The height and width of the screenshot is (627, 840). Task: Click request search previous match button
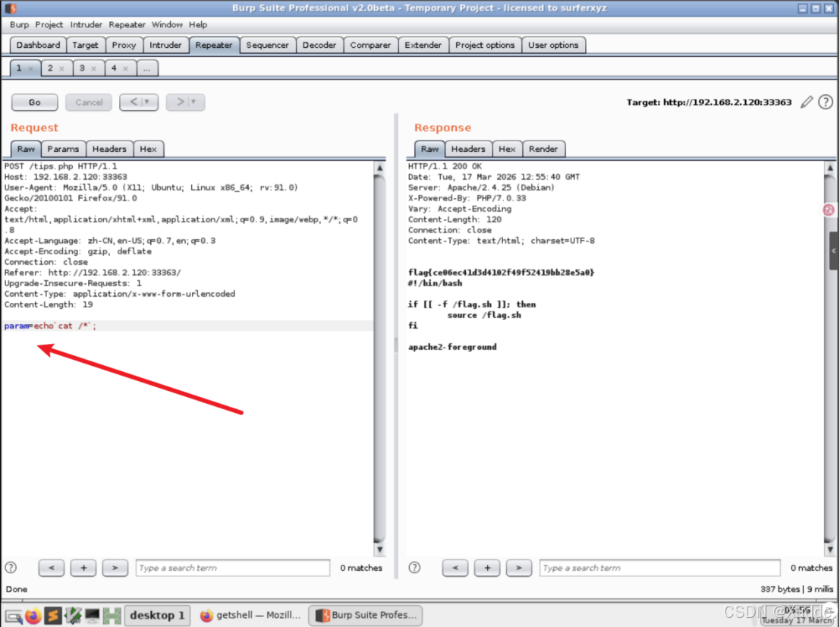(x=52, y=568)
